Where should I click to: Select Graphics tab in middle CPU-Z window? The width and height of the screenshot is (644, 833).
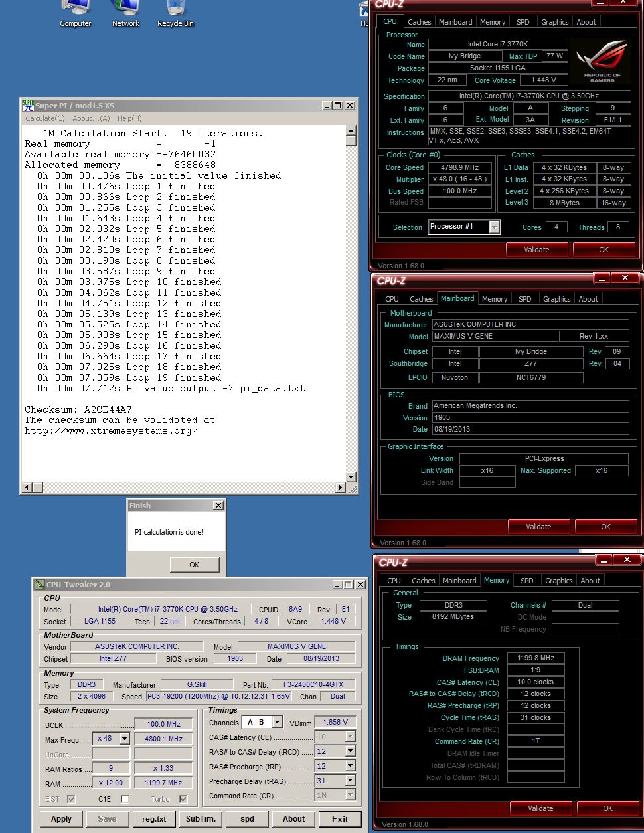557,299
